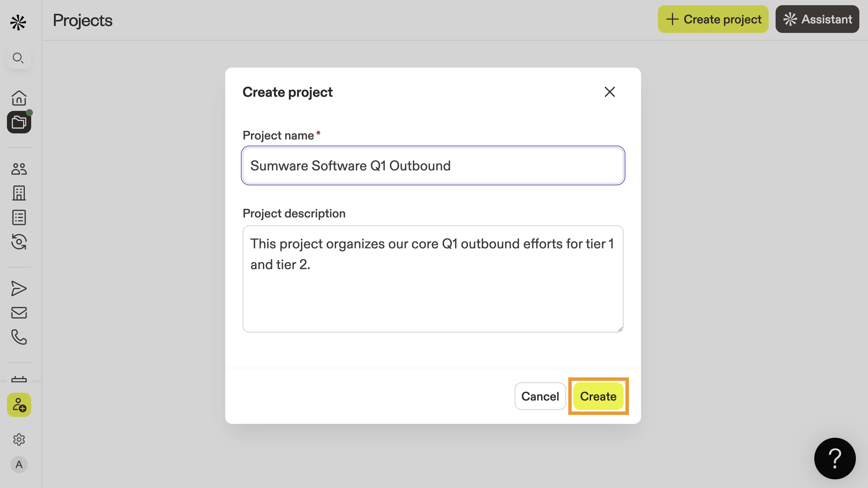Image resolution: width=868 pixels, height=488 pixels.
Task: Go to Home via house icon
Action: coord(19,98)
